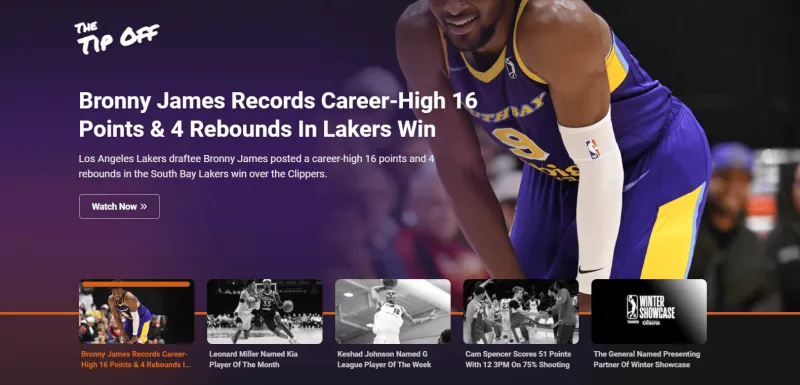This screenshot has height=385, width=800.
Task: Click the article summary about South Bay Lakers
Action: [x=257, y=166]
